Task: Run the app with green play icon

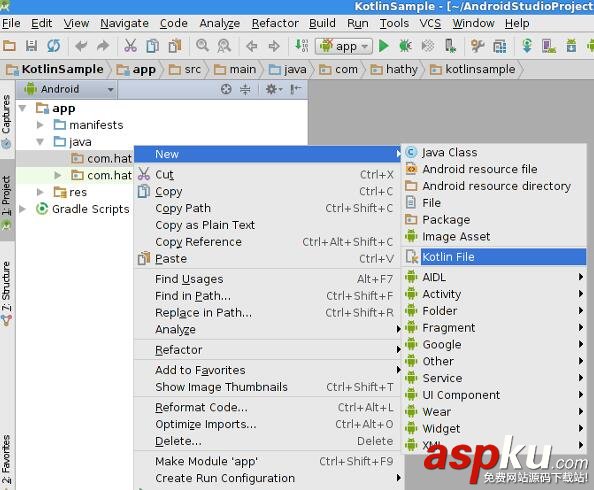Action: [x=383, y=46]
